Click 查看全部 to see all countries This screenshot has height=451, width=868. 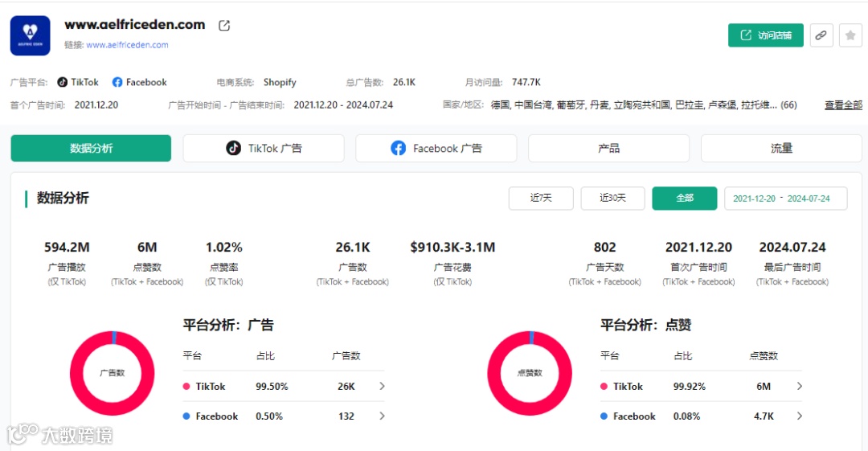[843, 105]
